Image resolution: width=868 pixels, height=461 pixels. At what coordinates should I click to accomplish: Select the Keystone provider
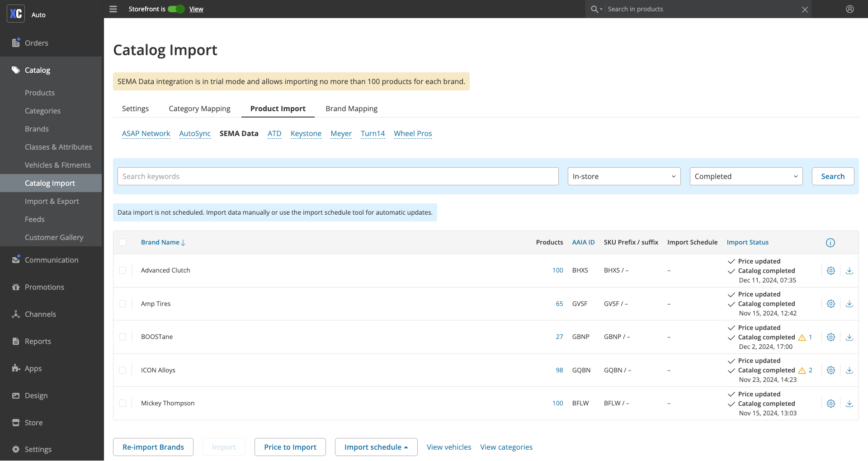[x=306, y=133]
